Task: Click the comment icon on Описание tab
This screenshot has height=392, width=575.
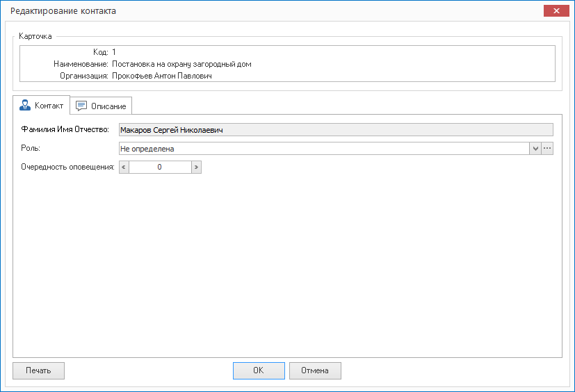Action: click(x=81, y=106)
